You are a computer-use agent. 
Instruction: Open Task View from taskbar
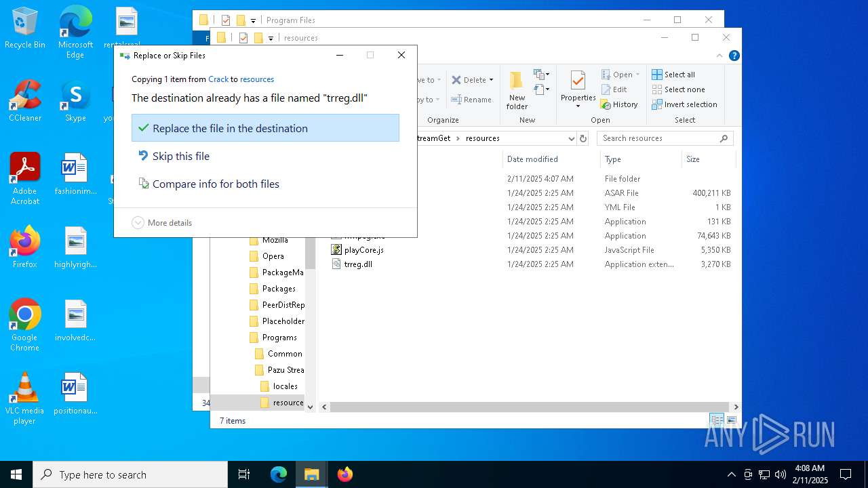[x=244, y=474]
